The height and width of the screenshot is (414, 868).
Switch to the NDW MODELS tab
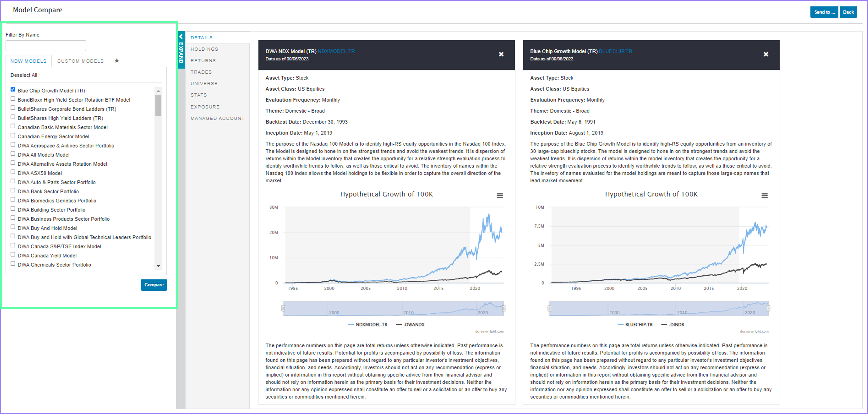pos(28,61)
